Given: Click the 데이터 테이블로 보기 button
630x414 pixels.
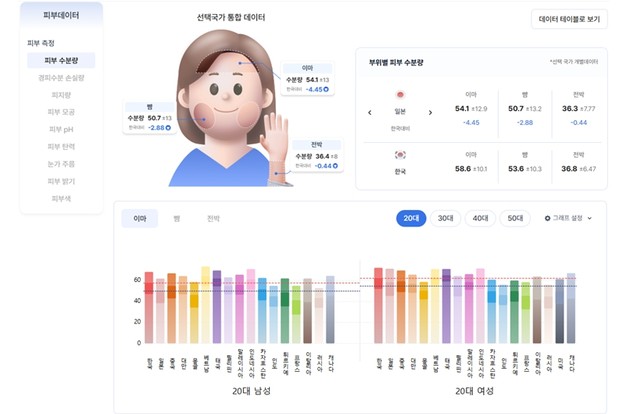Looking at the screenshot, I should click(x=569, y=19).
